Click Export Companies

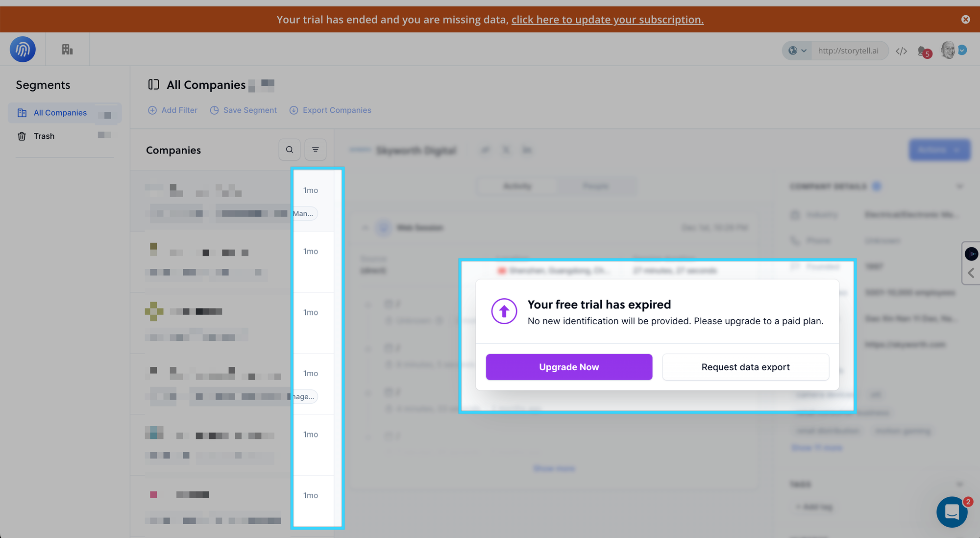[330, 110]
